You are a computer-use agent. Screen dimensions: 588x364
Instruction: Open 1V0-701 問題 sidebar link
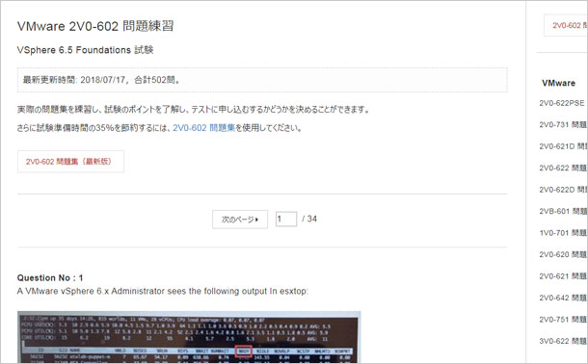tap(563, 233)
